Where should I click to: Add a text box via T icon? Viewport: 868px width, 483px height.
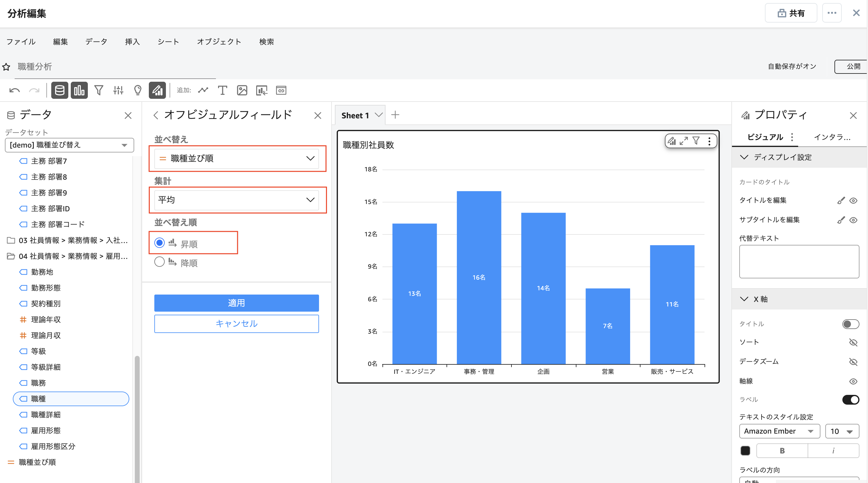[x=222, y=90]
